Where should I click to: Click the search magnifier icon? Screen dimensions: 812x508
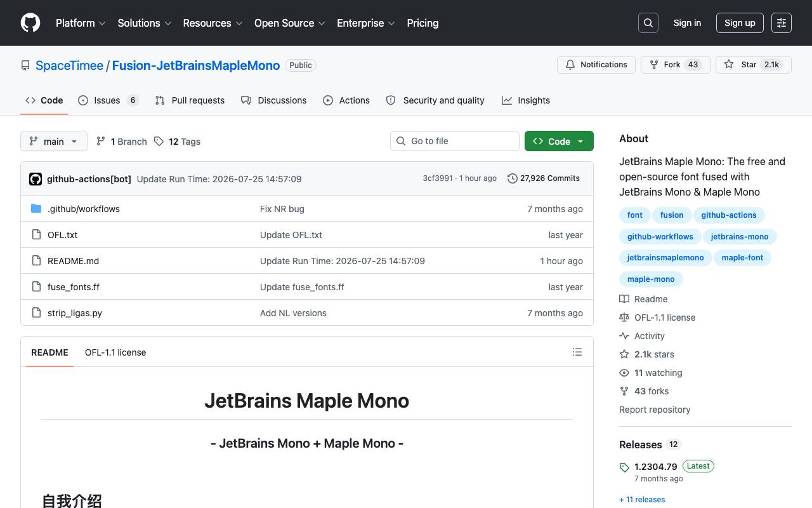(648, 23)
